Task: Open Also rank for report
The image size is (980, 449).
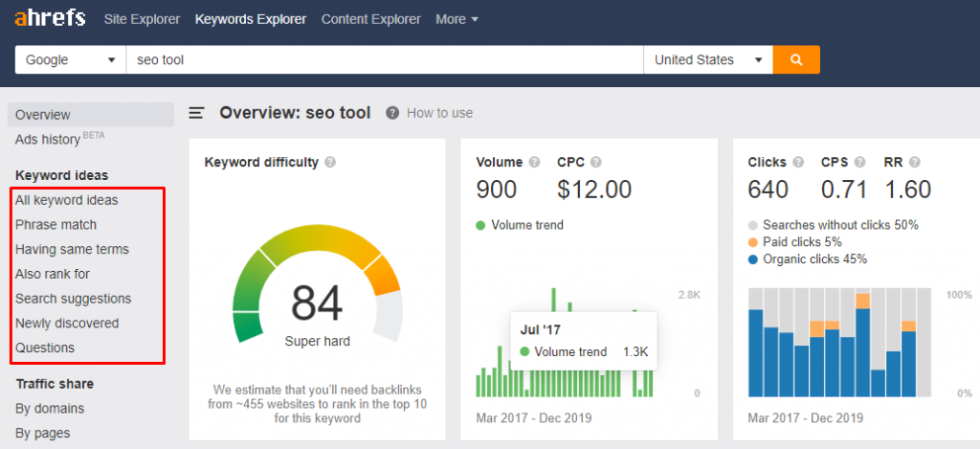Action: click(53, 274)
